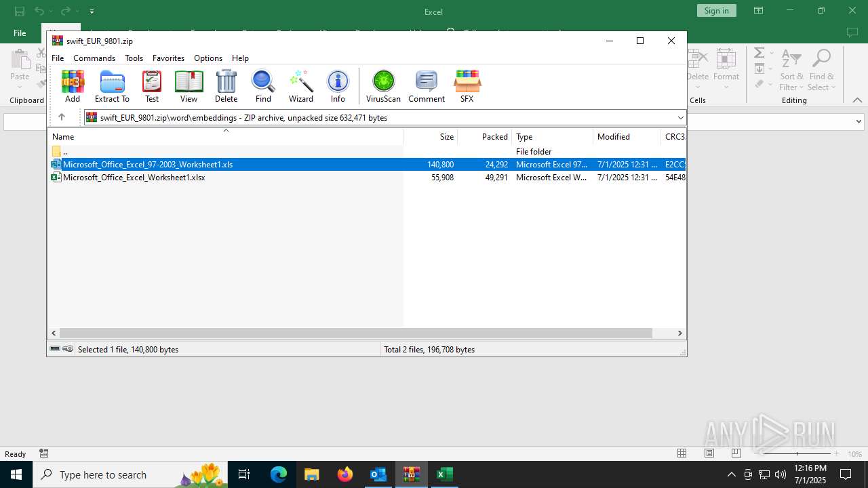Open the Commands menu

pyautogui.click(x=94, y=58)
